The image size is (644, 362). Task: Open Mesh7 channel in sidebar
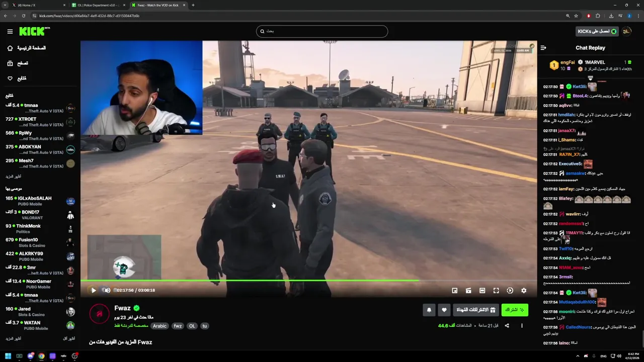[40, 163]
